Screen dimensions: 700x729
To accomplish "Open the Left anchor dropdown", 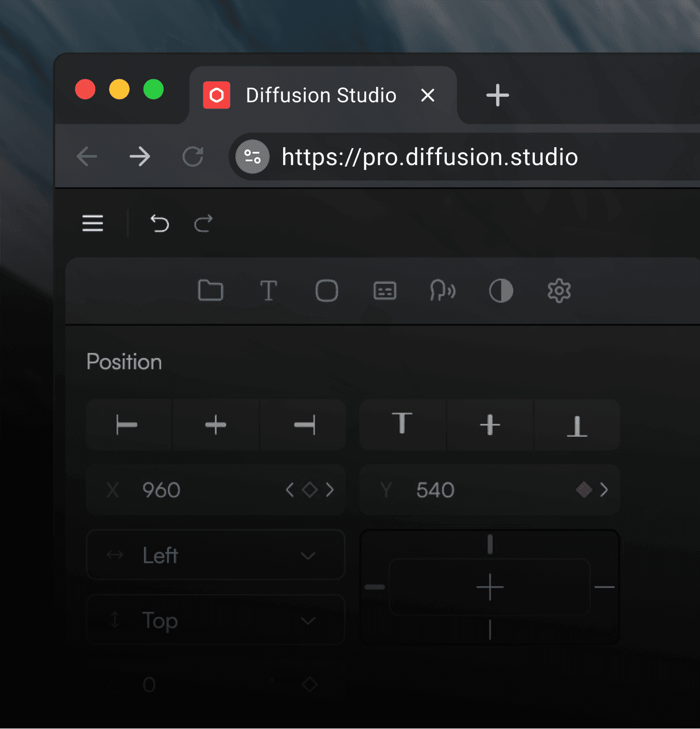I will [x=216, y=555].
